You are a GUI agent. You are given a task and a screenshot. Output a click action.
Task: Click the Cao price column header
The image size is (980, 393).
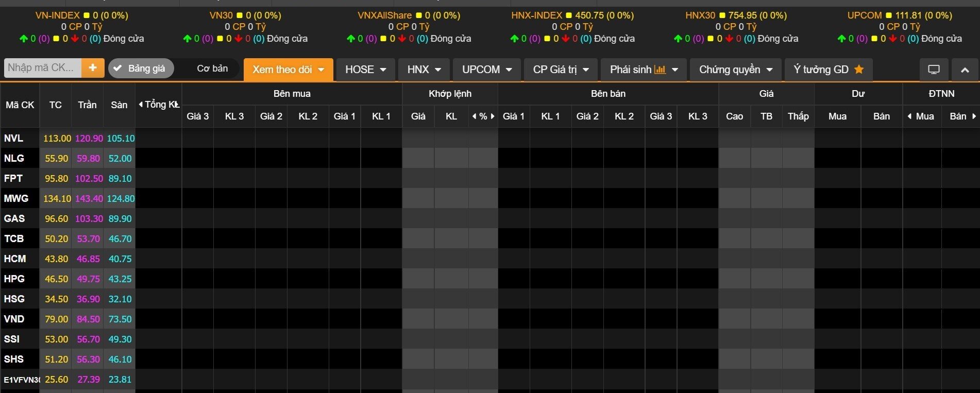coord(734,116)
